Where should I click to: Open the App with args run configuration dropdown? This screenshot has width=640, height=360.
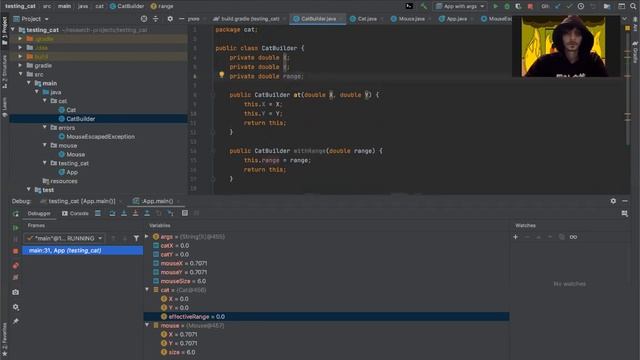pos(460,6)
